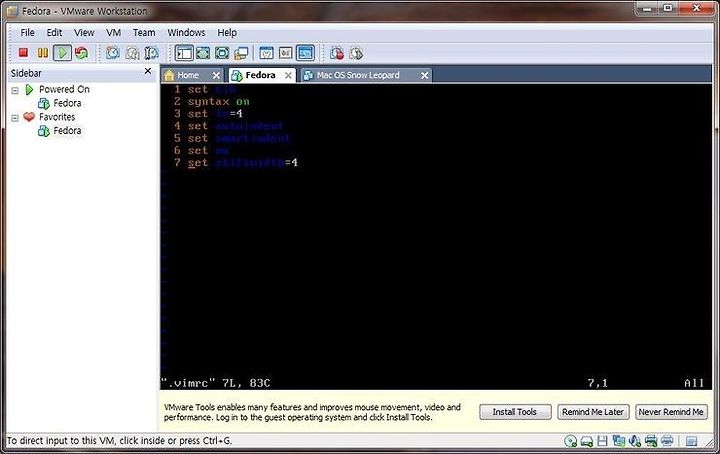Open the Help menu
The width and height of the screenshot is (720, 454).
pyautogui.click(x=227, y=33)
